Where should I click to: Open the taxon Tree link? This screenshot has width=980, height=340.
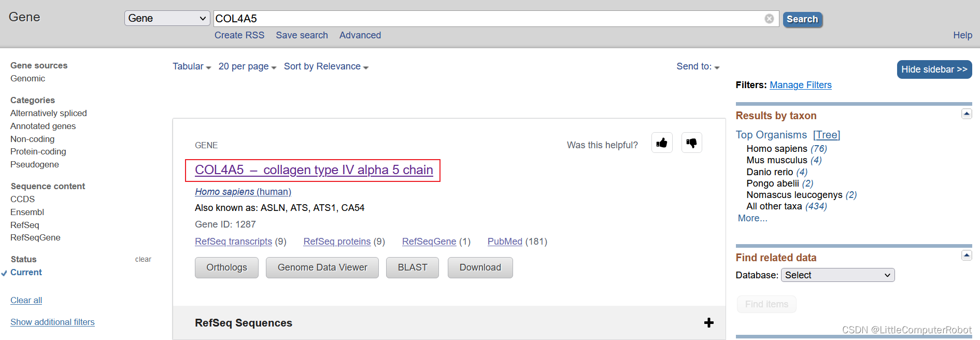coord(827,135)
